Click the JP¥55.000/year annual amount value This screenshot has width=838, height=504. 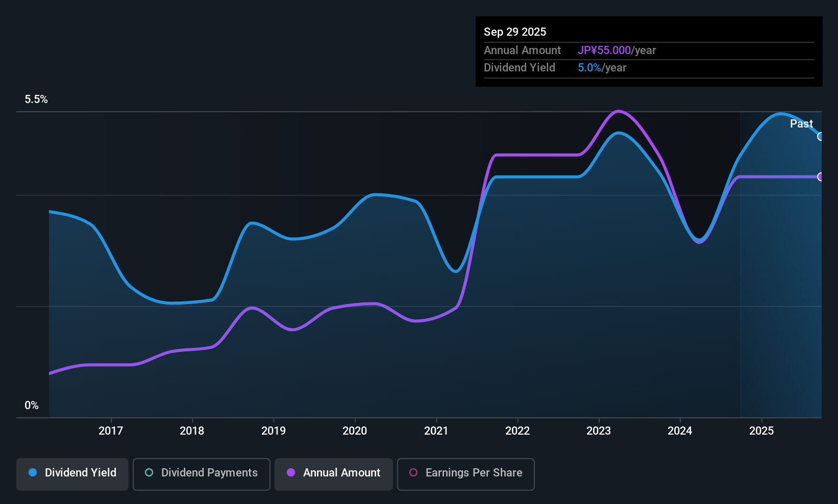[617, 51]
